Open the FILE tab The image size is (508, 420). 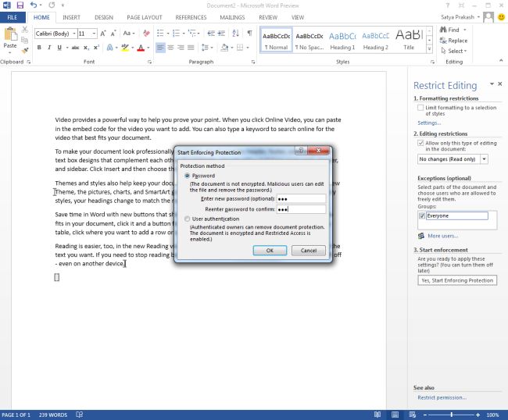[13, 17]
